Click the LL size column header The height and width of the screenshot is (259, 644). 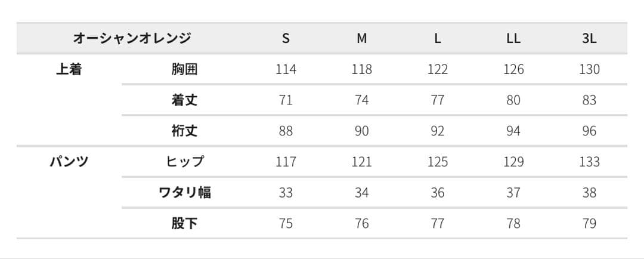pos(513,39)
